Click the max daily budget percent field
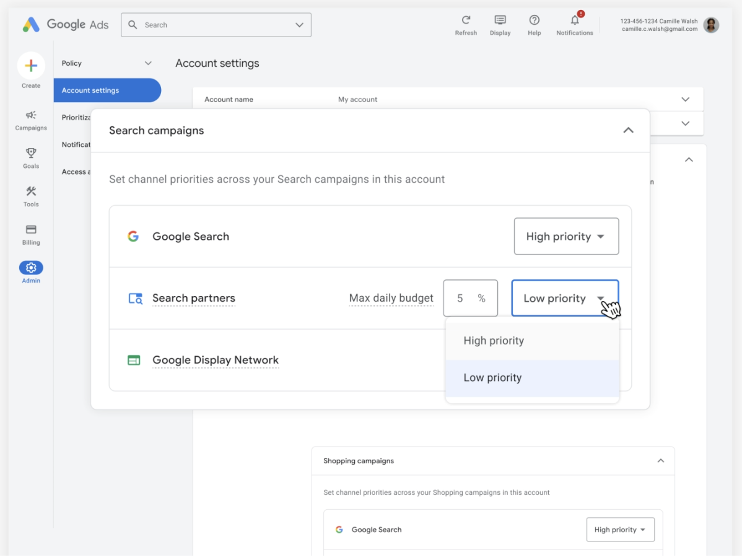This screenshot has height=560, width=742. pyautogui.click(x=470, y=298)
